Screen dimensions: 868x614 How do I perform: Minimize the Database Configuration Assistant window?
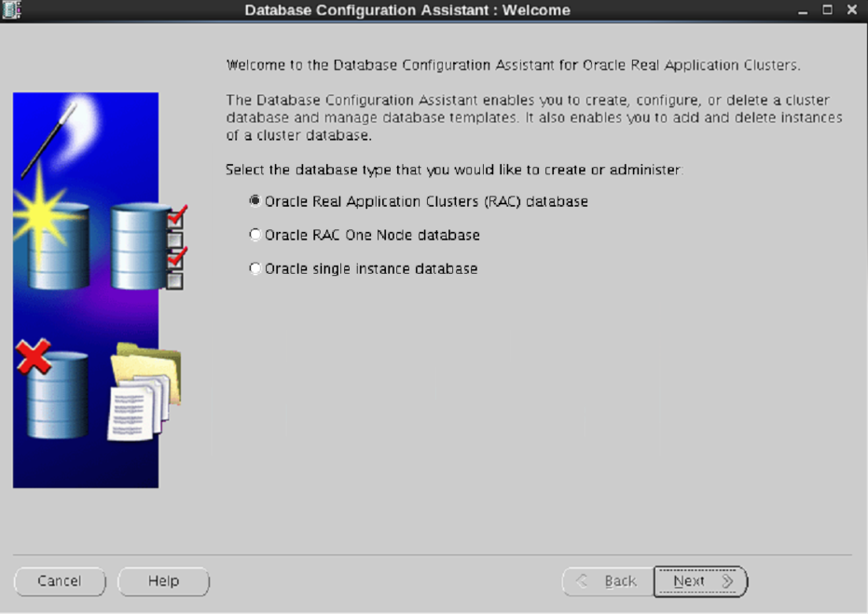tap(803, 10)
